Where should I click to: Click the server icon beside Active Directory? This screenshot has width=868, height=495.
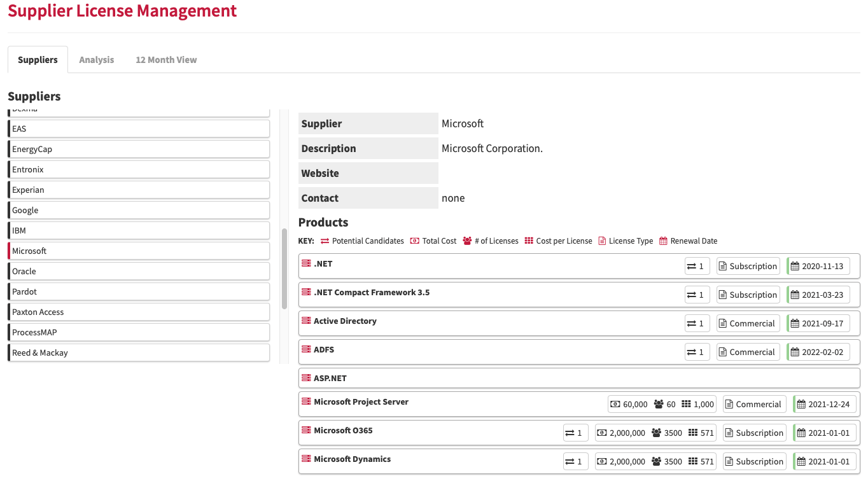(306, 321)
